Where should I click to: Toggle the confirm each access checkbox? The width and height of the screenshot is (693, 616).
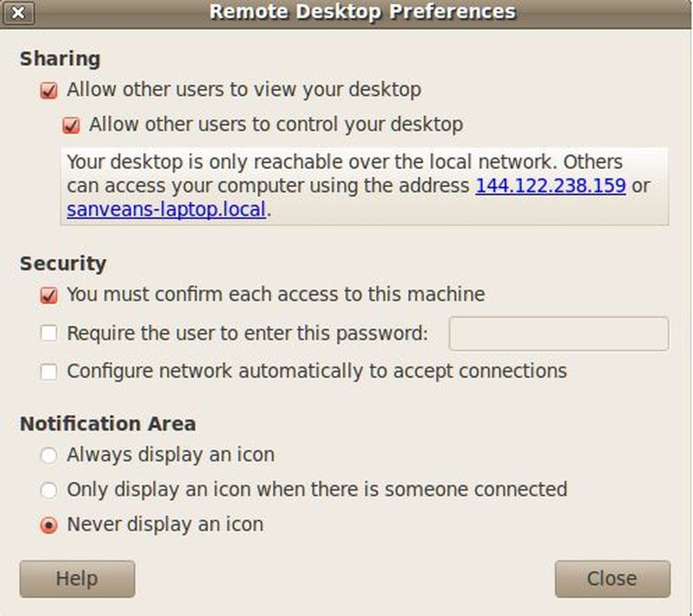49,295
